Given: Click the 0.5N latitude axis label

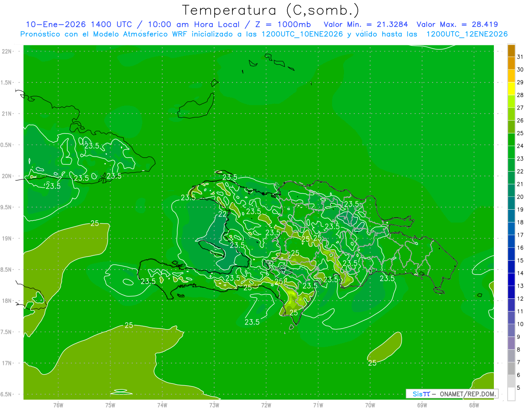Looking at the screenshot, I should coord(7,145).
